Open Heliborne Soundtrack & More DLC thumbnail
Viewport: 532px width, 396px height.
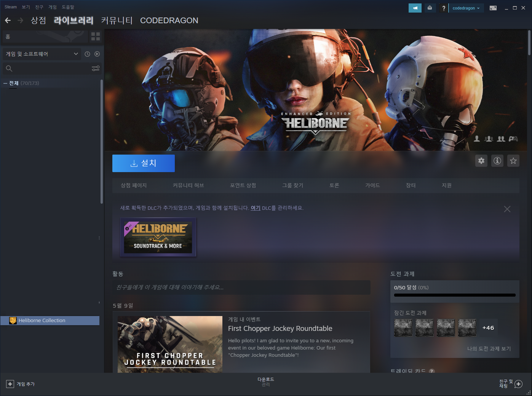(x=158, y=237)
